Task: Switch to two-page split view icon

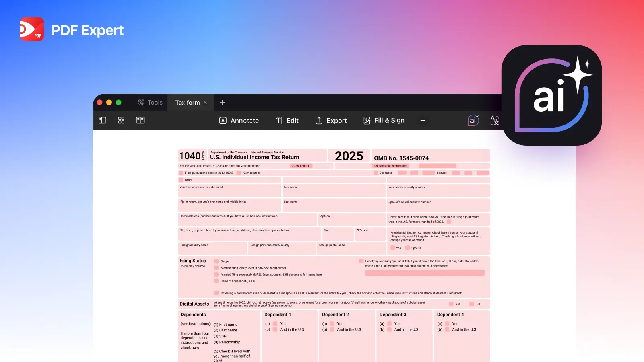Action: pos(140,120)
